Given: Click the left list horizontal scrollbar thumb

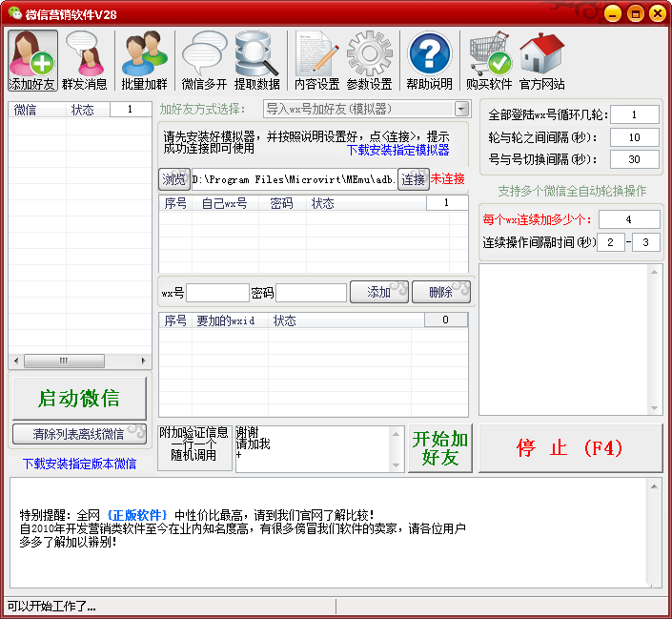Looking at the screenshot, I should (64, 361).
